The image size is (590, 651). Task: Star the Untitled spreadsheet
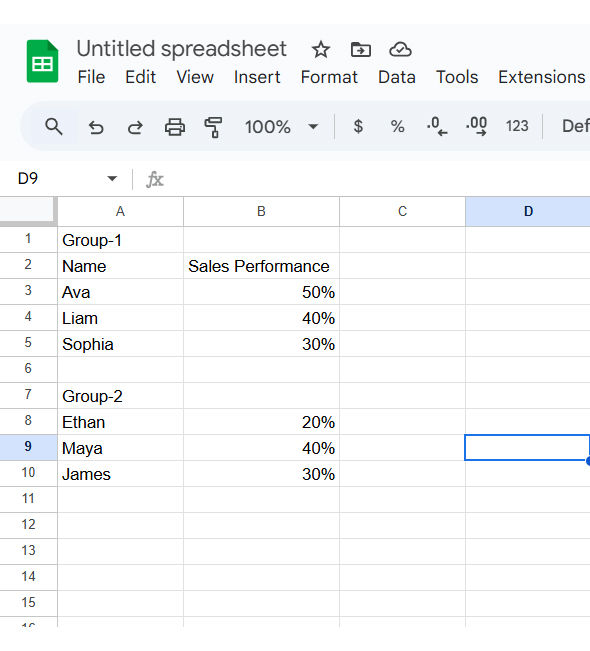click(x=321, y=50)
